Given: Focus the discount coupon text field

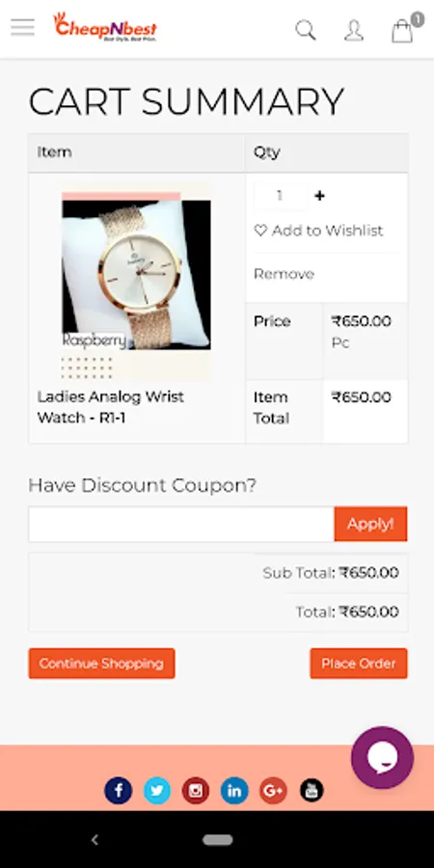Looking at the screenshot, I should (x=181, y=524).
